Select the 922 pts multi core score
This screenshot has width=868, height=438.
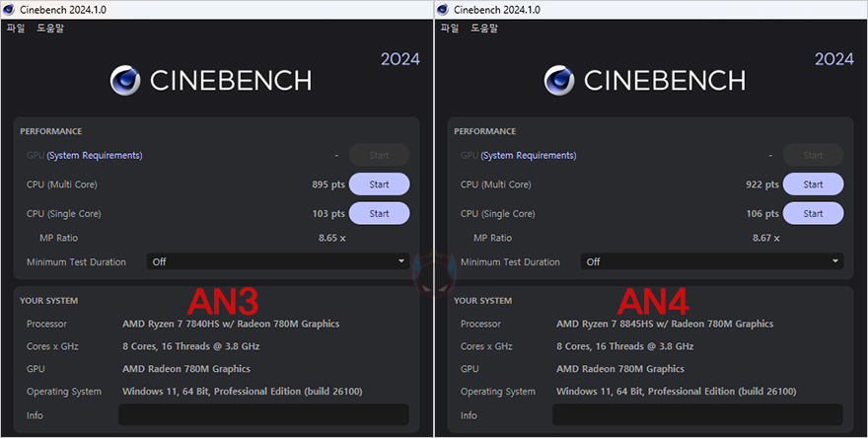762,184
